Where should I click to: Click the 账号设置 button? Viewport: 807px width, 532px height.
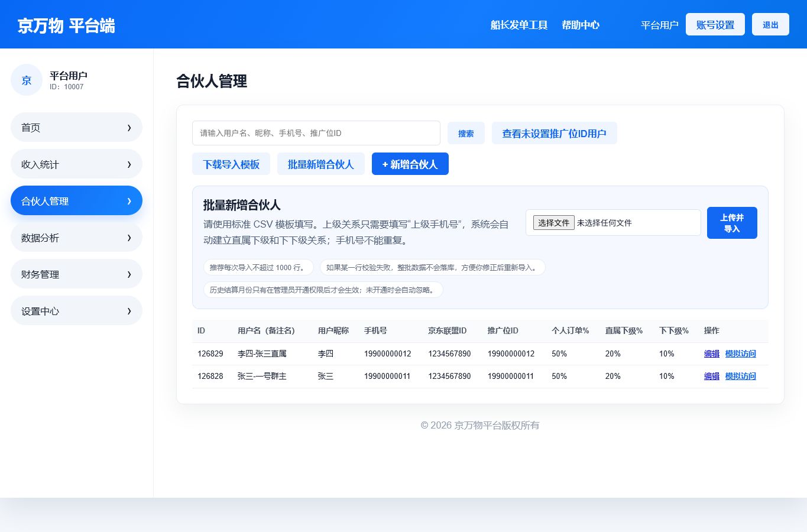715,25
